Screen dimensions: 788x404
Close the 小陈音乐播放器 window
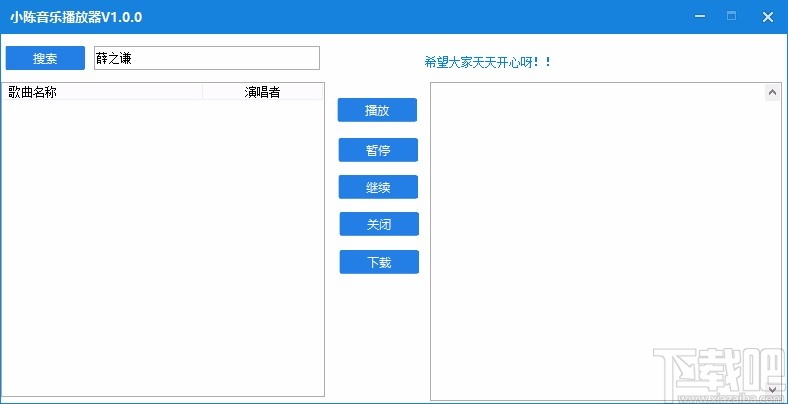pos(767,17)
